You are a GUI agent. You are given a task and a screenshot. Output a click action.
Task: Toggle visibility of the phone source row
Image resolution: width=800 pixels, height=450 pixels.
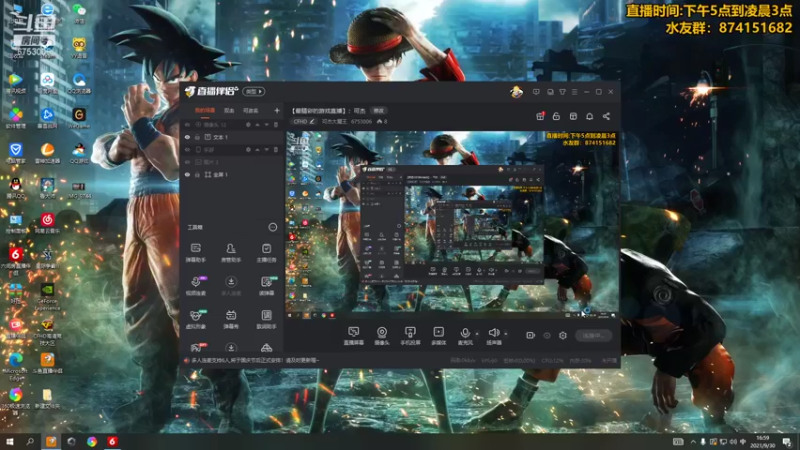187,150
